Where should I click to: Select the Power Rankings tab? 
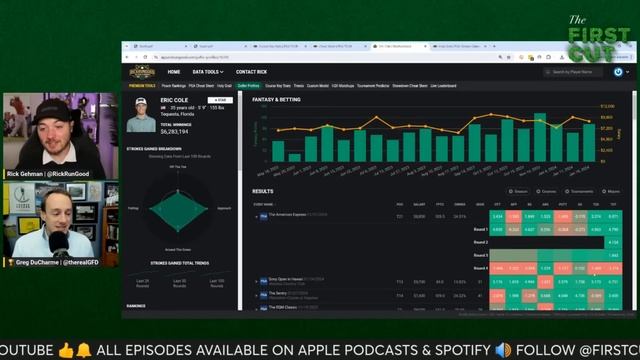[x=173, y=86]
